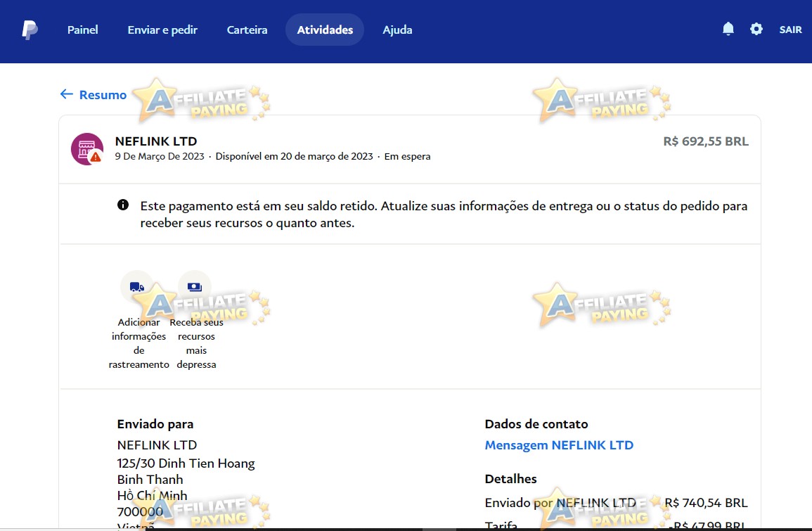Open settings via the gear icon
This screenshot has width=812, height=531.
(756, 29)
